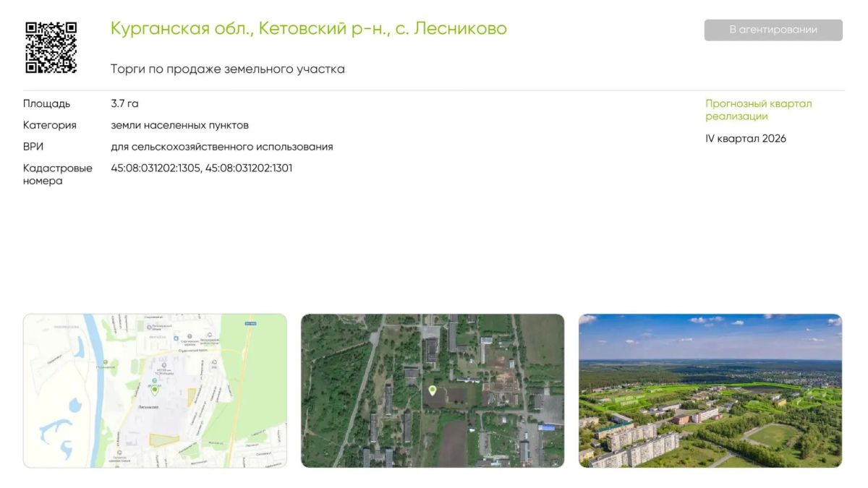Select cadastral number 45:08:031202:1301

(x=249, y=168)
